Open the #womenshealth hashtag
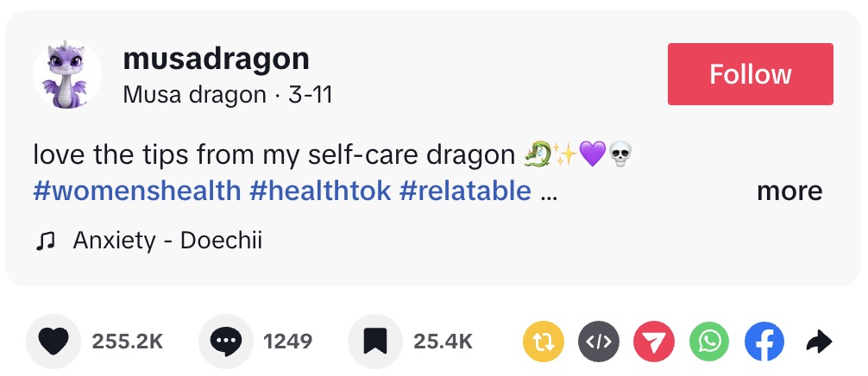Screen dimensions: 868x376 point(138,191)
